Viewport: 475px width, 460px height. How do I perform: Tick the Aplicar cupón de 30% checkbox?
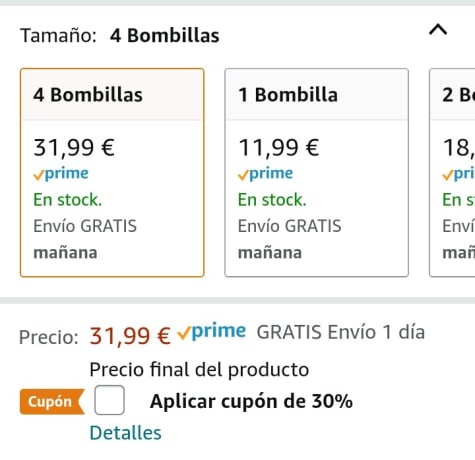109,400
